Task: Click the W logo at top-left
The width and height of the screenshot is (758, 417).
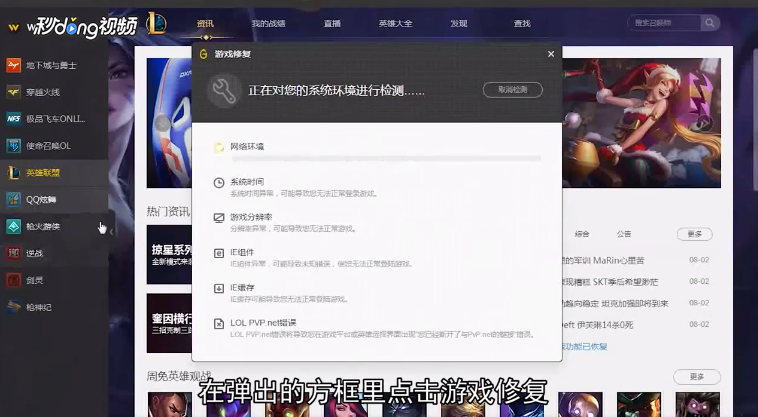Action: point(14,28)
